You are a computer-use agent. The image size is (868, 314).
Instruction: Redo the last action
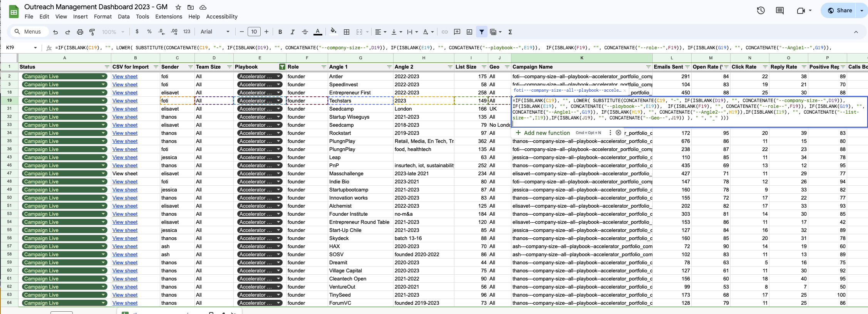(68, 32)
